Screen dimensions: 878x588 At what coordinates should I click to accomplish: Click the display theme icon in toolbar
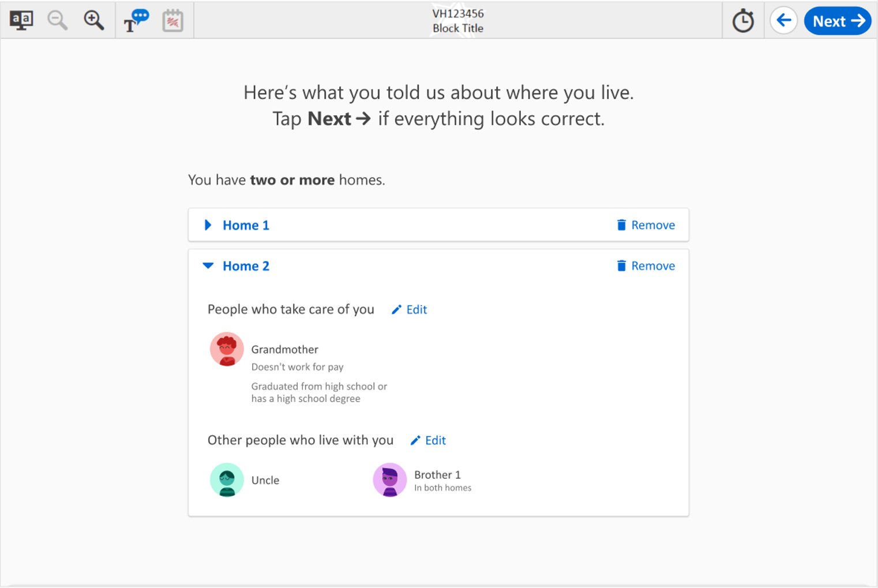[x=21, y=21]
